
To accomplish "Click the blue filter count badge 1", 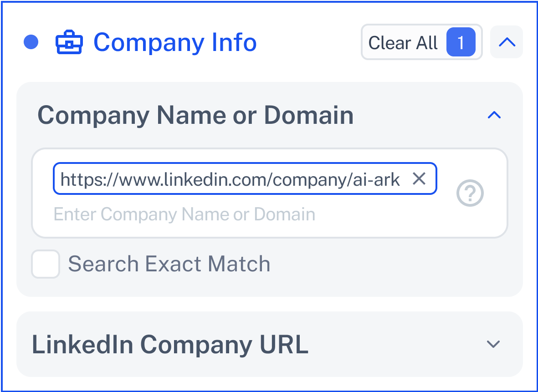I will click(461, 42).
